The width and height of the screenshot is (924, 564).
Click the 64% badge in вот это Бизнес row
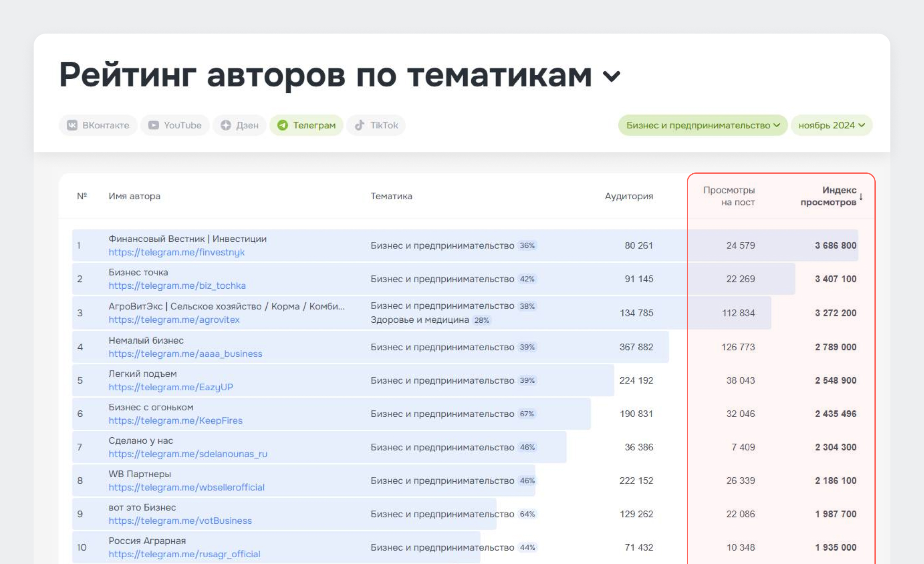coord(527,514)
